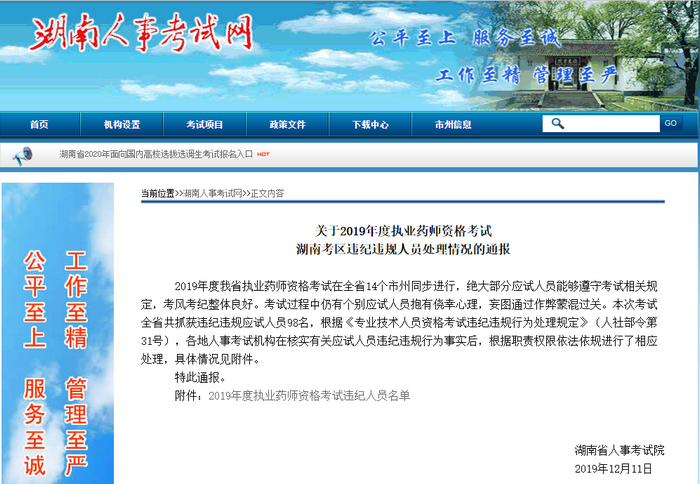700x484 pixels.
Task: Click 湖南人事考试网 breadcrumb link
Action: pyautogui.click(x=212, y=193)
